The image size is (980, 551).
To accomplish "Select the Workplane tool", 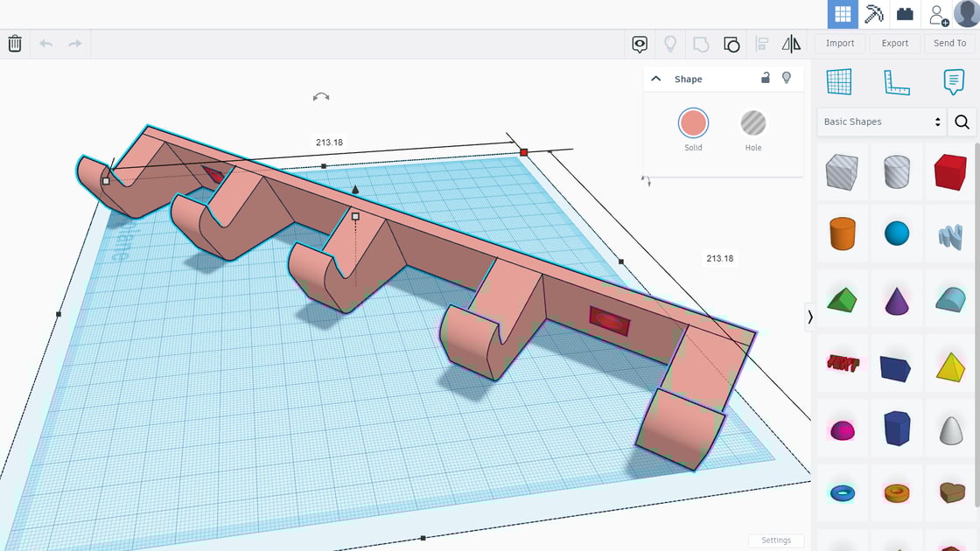I will point(840,81).
